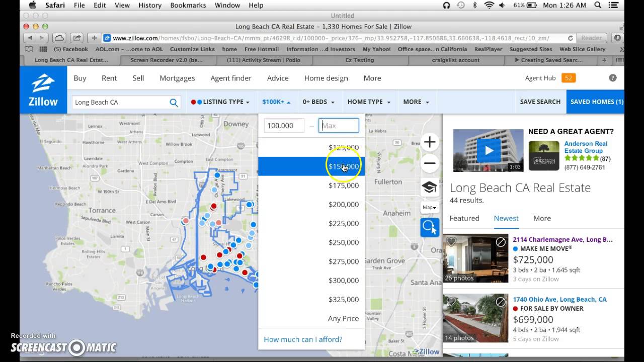Open Saved Homes

click(x=595, y=102)
